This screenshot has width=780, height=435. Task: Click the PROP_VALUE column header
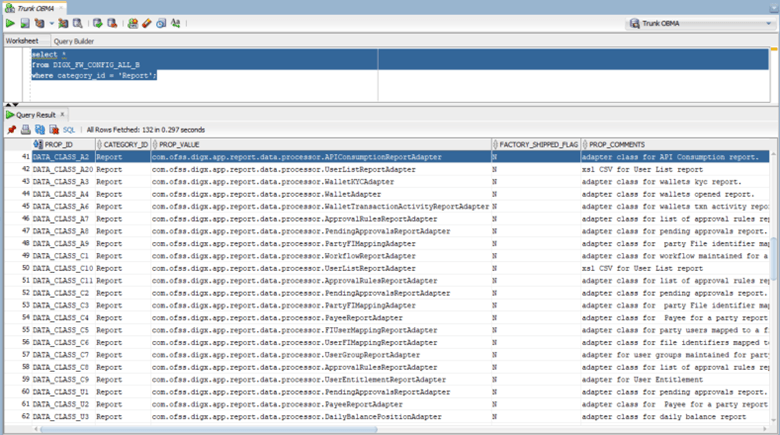point(321,144)
